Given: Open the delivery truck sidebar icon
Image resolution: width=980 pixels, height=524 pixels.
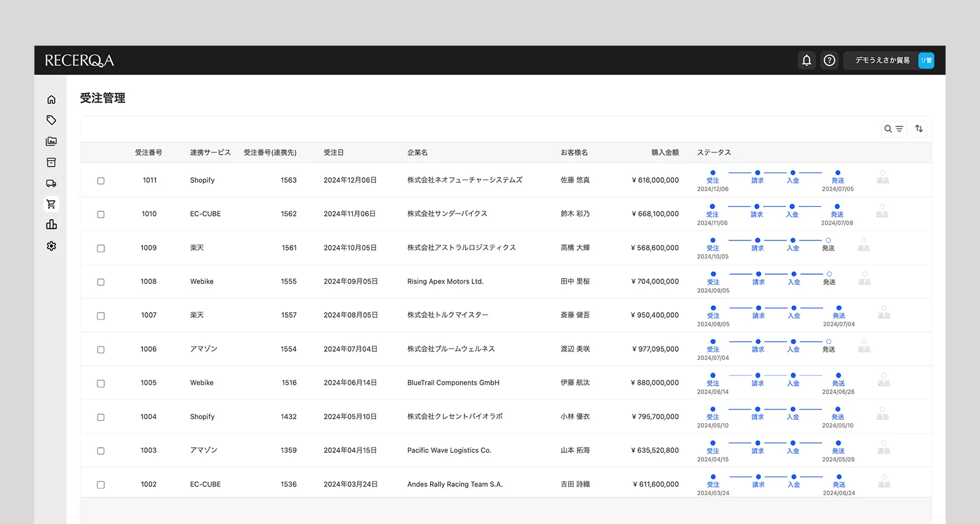Looking at the screenshot, I should click(51, 183).
